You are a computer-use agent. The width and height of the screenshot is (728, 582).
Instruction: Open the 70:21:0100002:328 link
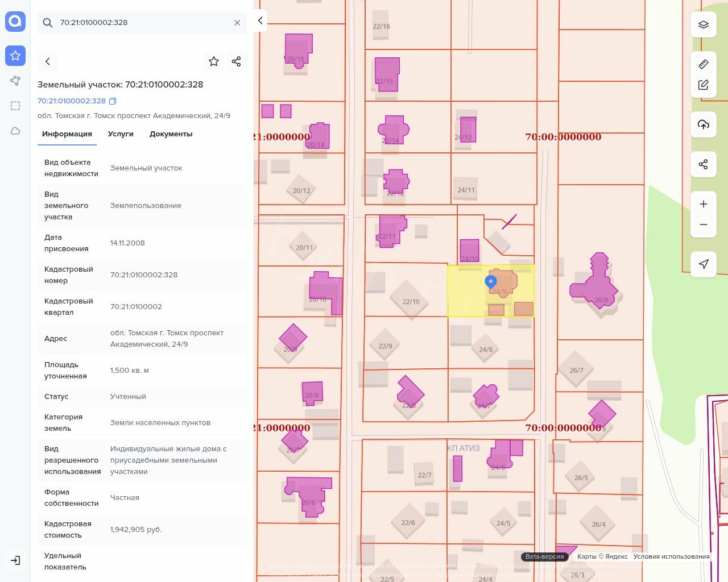point(72,101)
